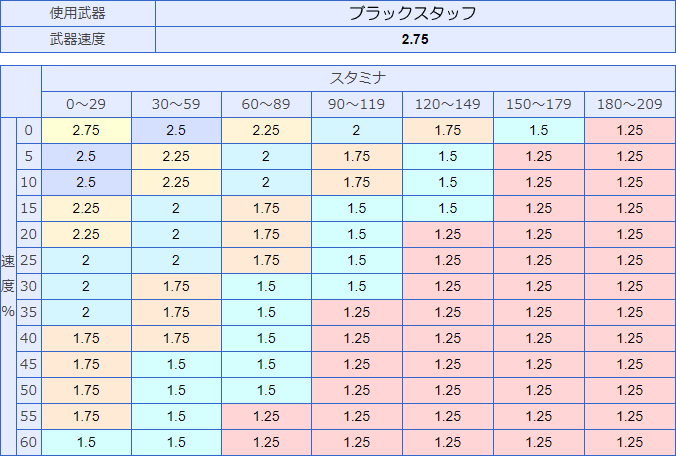Screen dimensions: 676x456
Task: Click the 150～179 stamina column header
Action: click(539, 104)
